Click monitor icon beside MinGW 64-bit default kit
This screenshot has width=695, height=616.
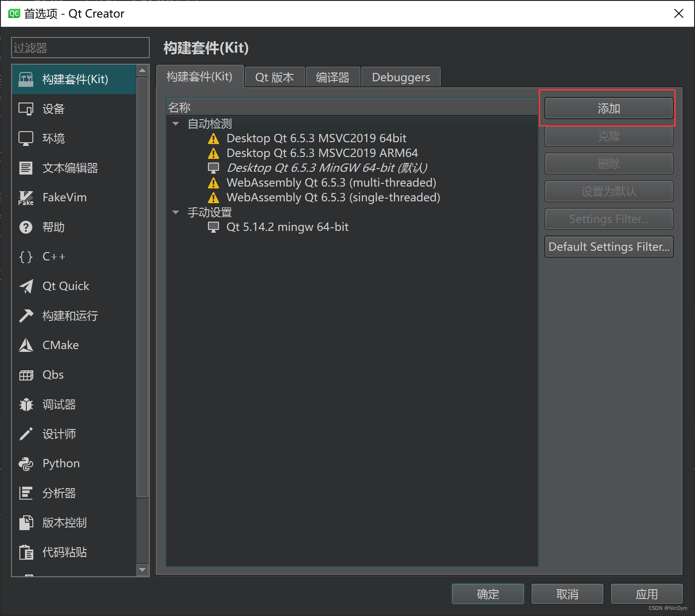click(213, 168)
